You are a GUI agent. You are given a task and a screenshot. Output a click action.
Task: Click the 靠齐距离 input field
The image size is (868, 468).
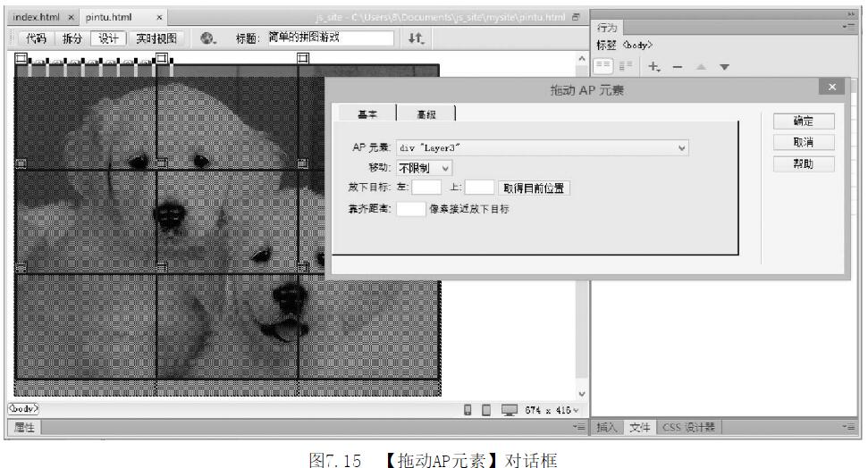pos(410,208)
